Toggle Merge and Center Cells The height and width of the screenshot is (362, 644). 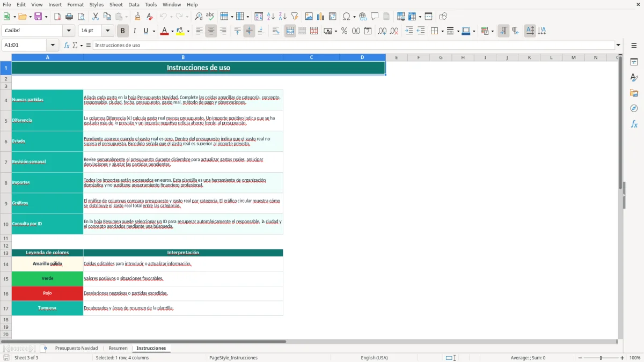(290, 31)
